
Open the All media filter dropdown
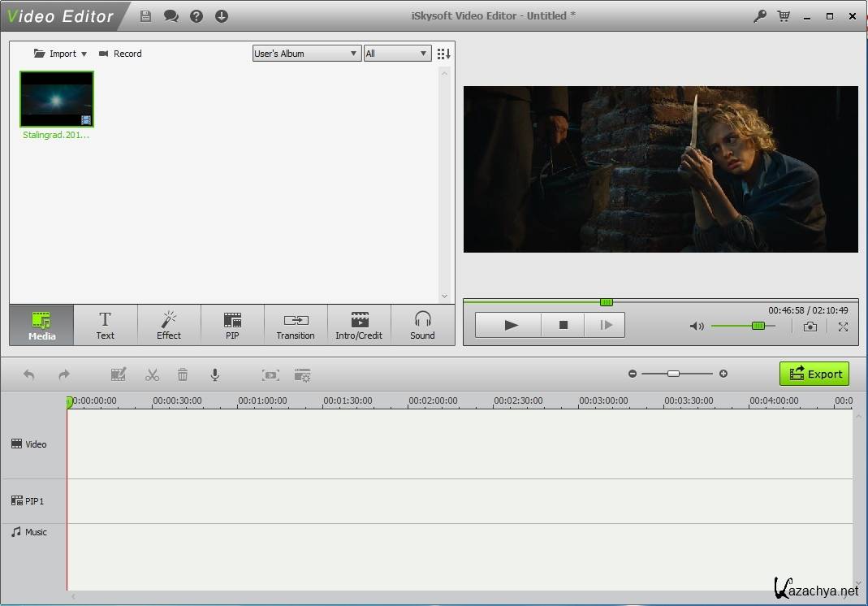[396, 54]
